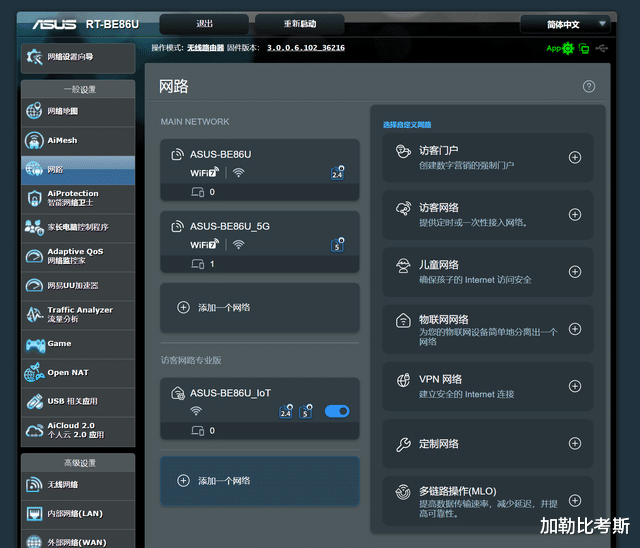Screen dimensions: 640x548
Task: Click the Reboot button at top
Action: point(300,24)
